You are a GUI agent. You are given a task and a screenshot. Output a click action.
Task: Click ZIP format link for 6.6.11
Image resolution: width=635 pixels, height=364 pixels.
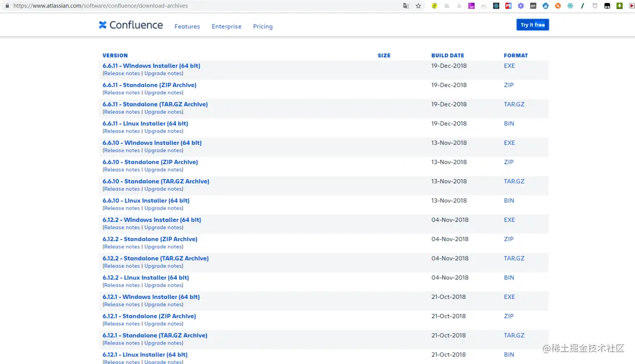509,85
